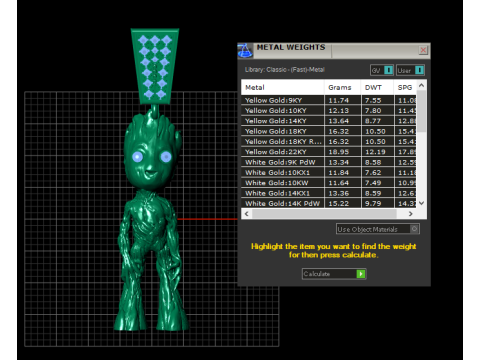This screenshot has height=360, width=480.
Task: Click the METAL WEIGHTS title bar
Action: click(x=333, y=51)
